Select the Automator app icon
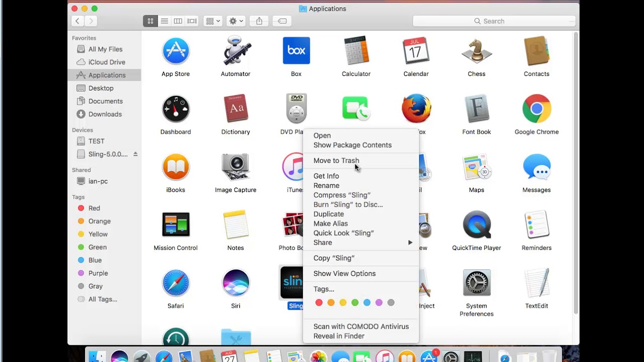 (x=235, y=51)
